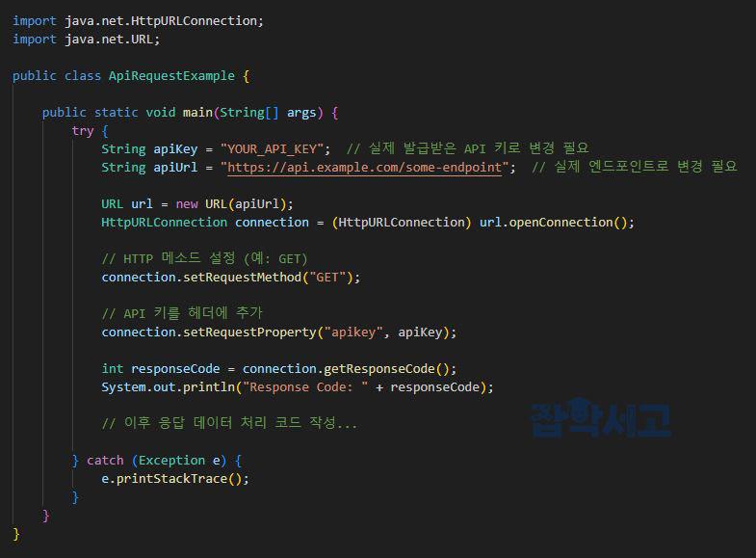Click the (HttpURLConnection) cast expression
The height and width of the screenshot is (558, 756).
(402, 223)
